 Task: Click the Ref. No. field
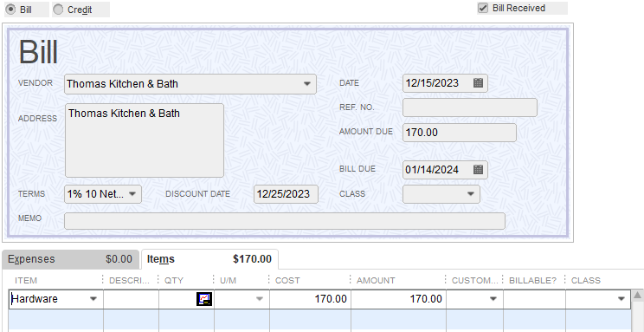(470, 107)
